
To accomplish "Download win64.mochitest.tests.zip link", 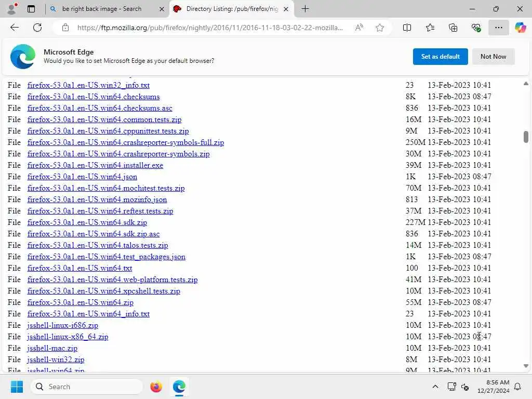I will pos(106,188).
